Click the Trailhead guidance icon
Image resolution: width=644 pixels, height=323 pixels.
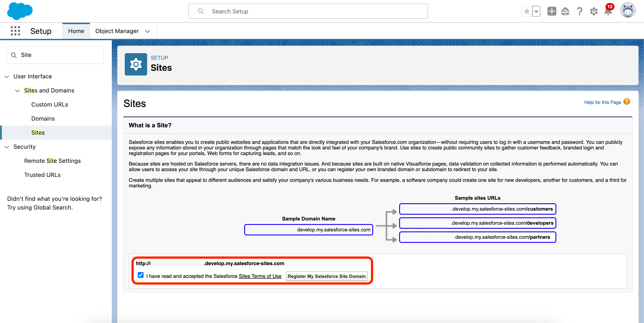pyautogui.click(x=565, y=11)
